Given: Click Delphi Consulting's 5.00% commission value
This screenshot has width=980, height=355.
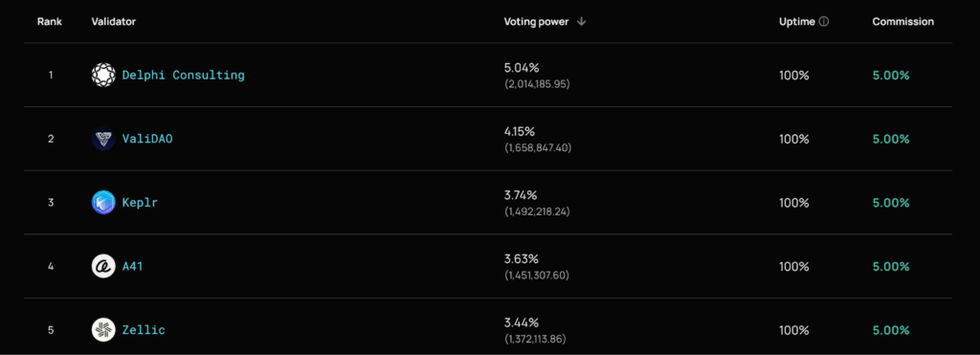Looking at the screenshot, I should click(x=891, y=75).
